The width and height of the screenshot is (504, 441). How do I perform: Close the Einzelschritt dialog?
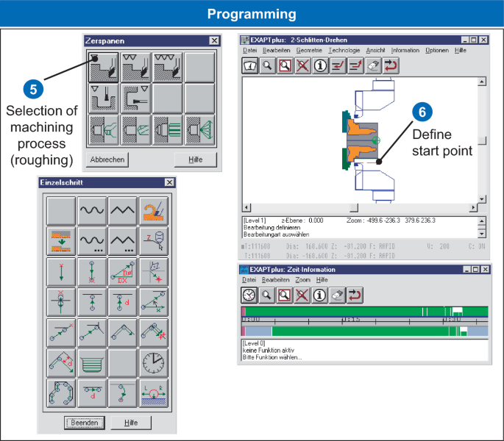point(169,182)
